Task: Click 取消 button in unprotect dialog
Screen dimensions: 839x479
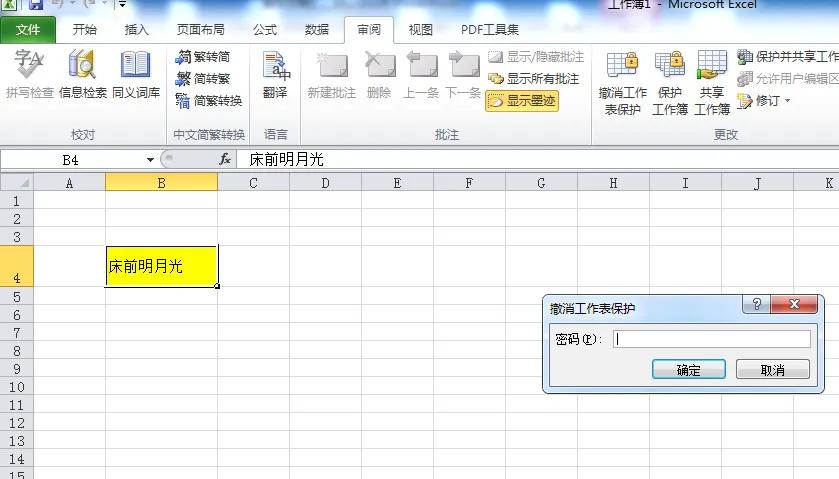Action: click(773, 369)
